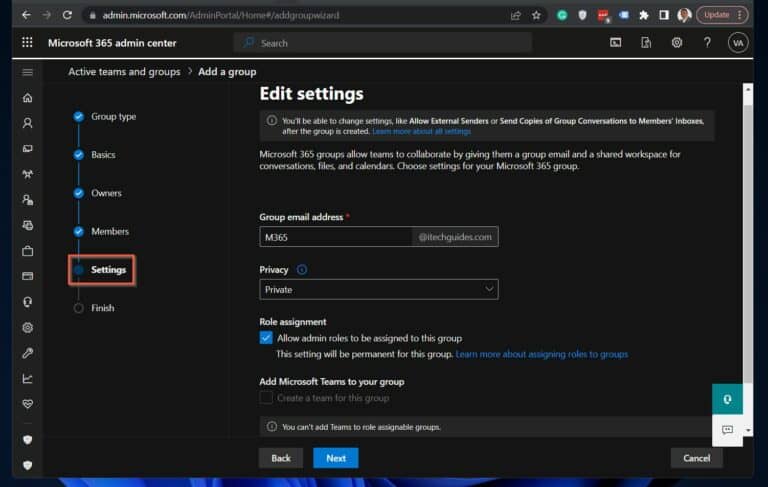Open Learn more about assigning roles link
This screenshot has width=768, height=487.
click(x=541, y=354)
